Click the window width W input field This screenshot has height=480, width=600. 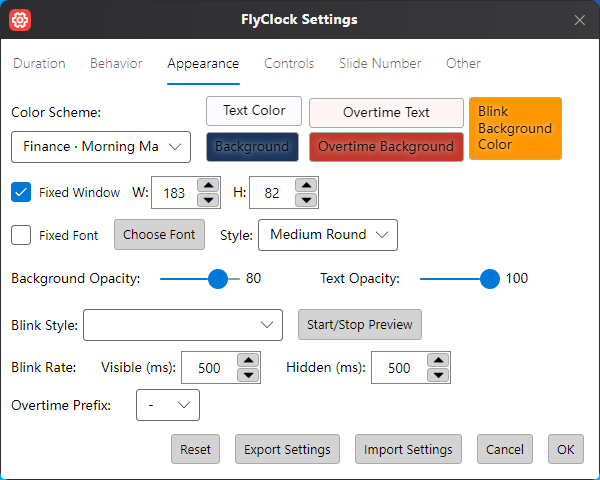point(174,193)
